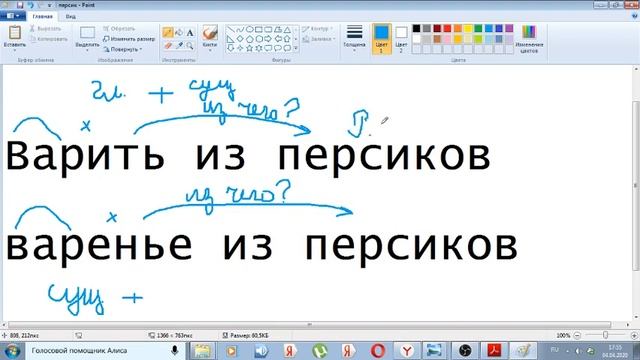This screenshot has height=360, width=640.
Task: Click the Алиса microphone icon
Action: tap(175, 351)
